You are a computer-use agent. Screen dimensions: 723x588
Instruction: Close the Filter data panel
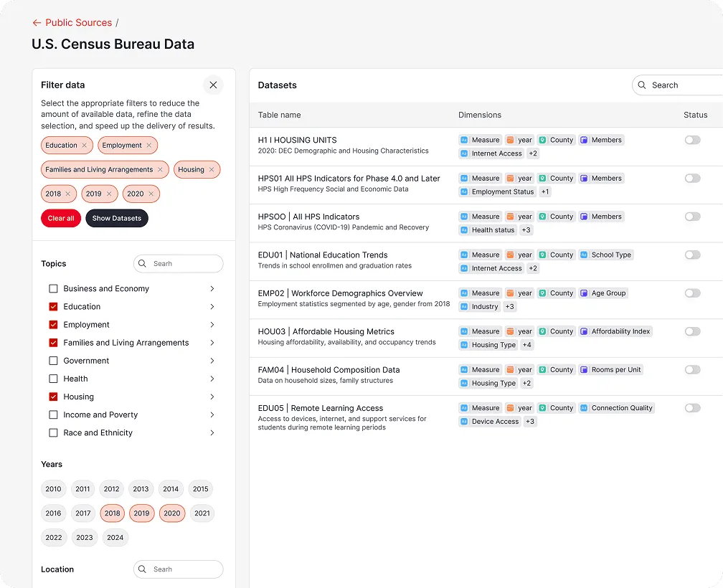coord(213,85)
